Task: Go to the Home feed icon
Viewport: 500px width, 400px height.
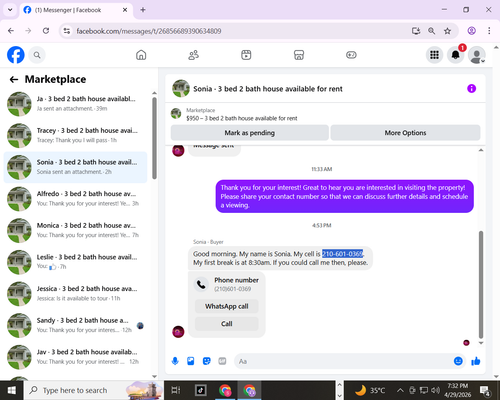Action: [141, 55]
